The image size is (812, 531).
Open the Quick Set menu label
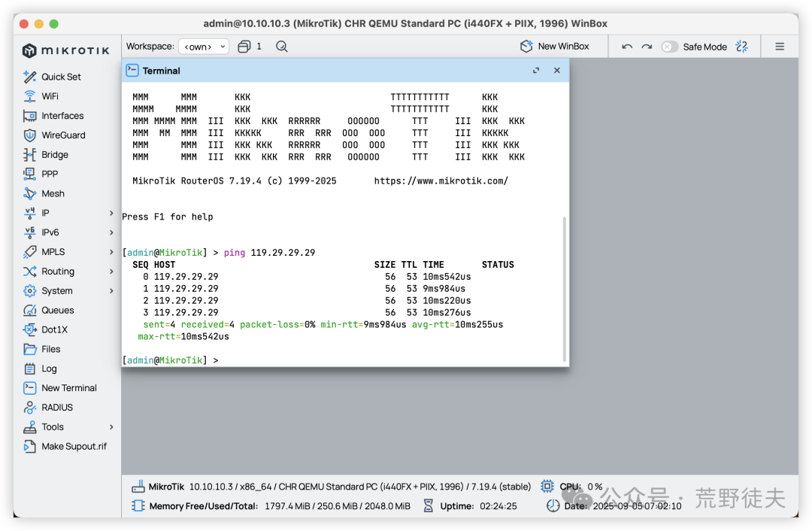[61, 77]
